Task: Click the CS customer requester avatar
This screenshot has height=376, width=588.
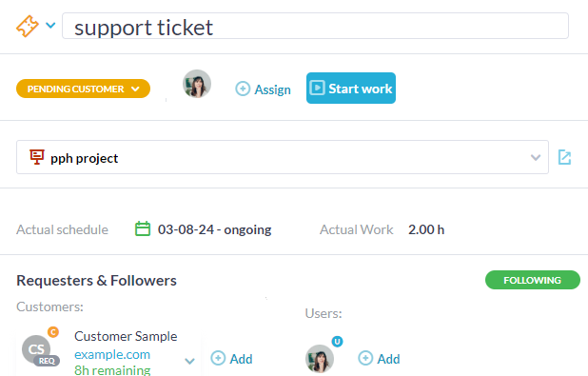Action: click(x=36, y=349)
